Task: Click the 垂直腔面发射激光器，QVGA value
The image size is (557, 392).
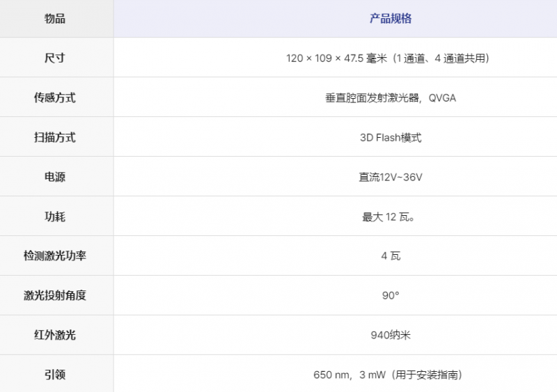Action: (x=390, y=98)
